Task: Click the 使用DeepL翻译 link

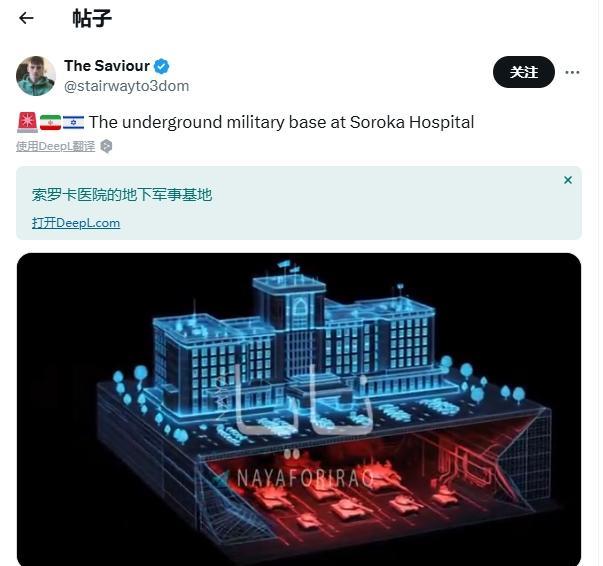Action: point(55,146)
